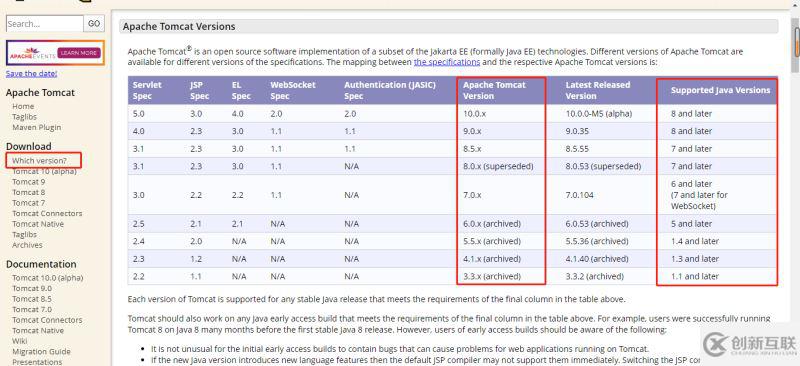Image resolution: width=800 pixels, height=366 pixels.
Task: Open the Apache Events Learn More banner
Action: coord(55,53)
